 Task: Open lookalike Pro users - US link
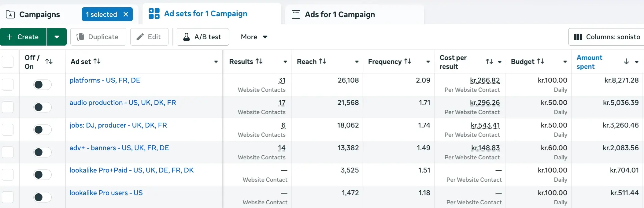(106, 193)
